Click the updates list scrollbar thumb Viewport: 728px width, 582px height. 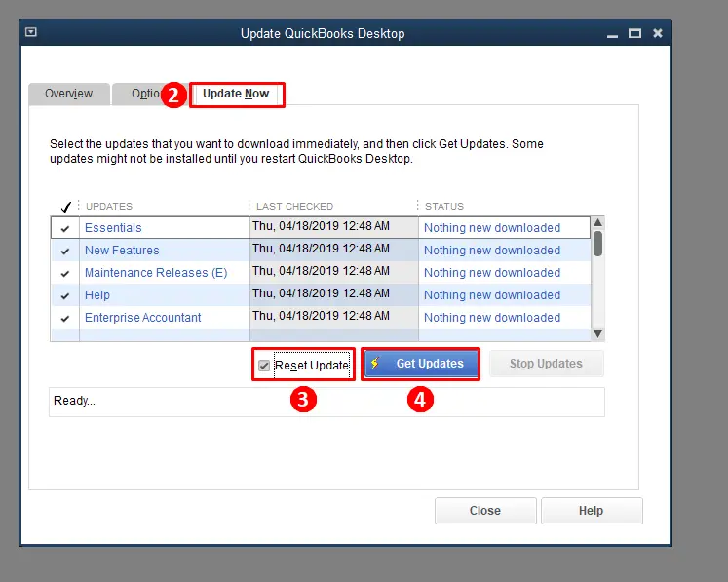pos(598,244)
